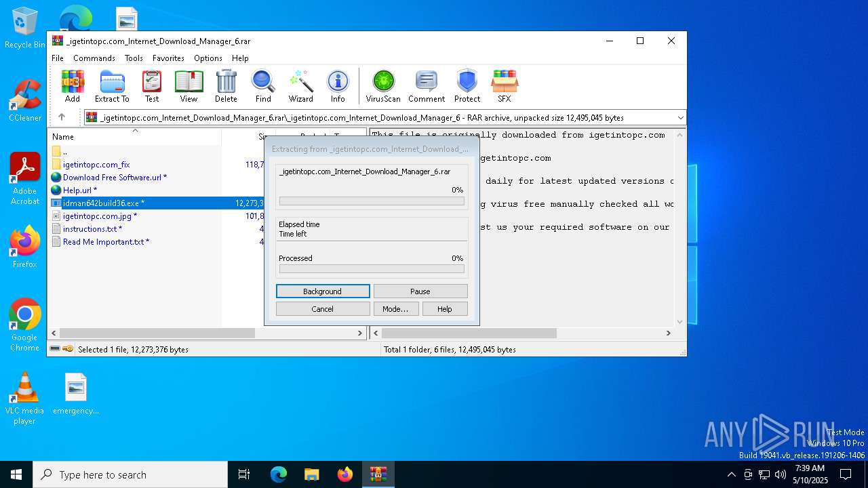Select CCleaner desktop icon

[25, 101]
